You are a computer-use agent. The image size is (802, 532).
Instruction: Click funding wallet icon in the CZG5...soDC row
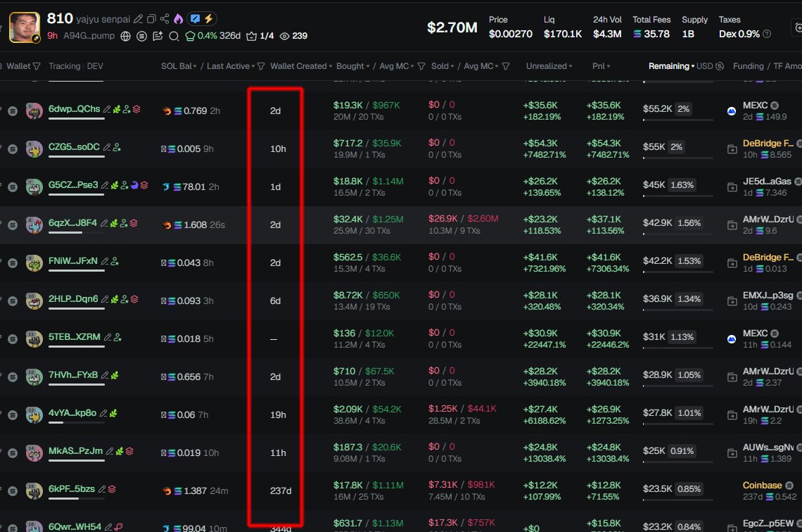(x=732, y=149)
